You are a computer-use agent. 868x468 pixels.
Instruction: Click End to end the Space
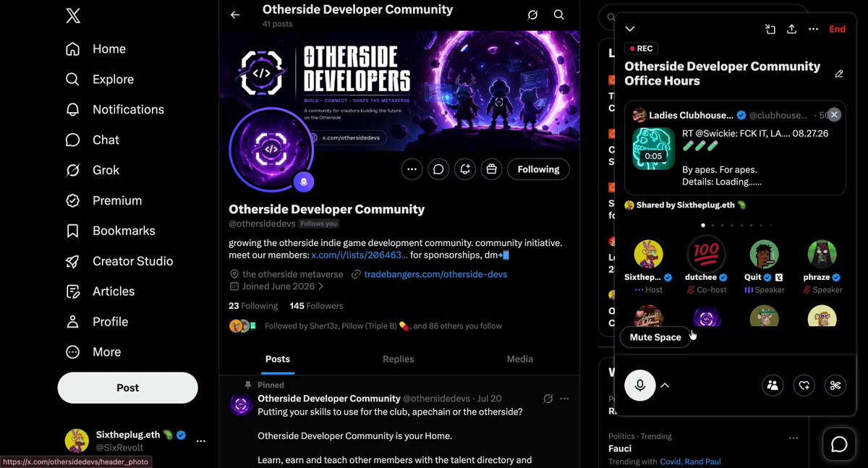tap(837, 29)
